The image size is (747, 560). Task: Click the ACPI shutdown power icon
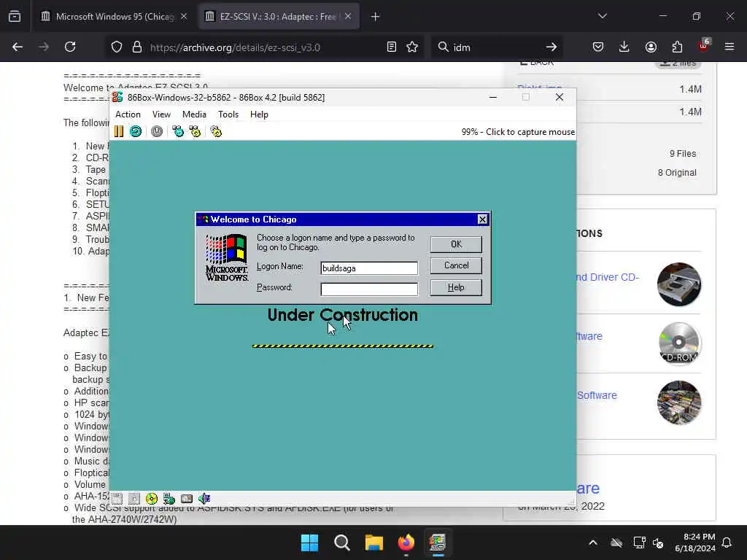pos(157,131)
